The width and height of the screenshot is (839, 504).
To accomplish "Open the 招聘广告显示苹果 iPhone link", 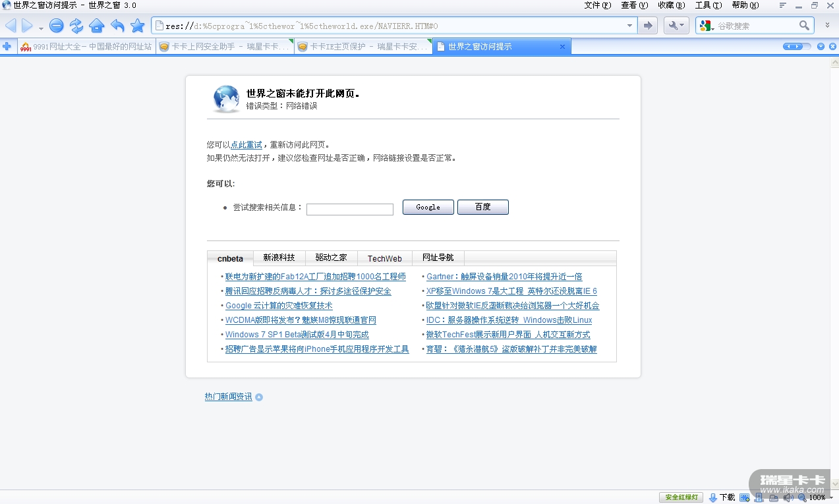I will coord(317,349).
